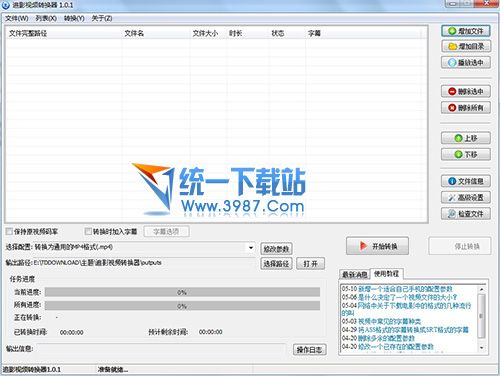
Task: Open the 文件(W) menu
Action: pyautogui.click(x=17, y=18)
